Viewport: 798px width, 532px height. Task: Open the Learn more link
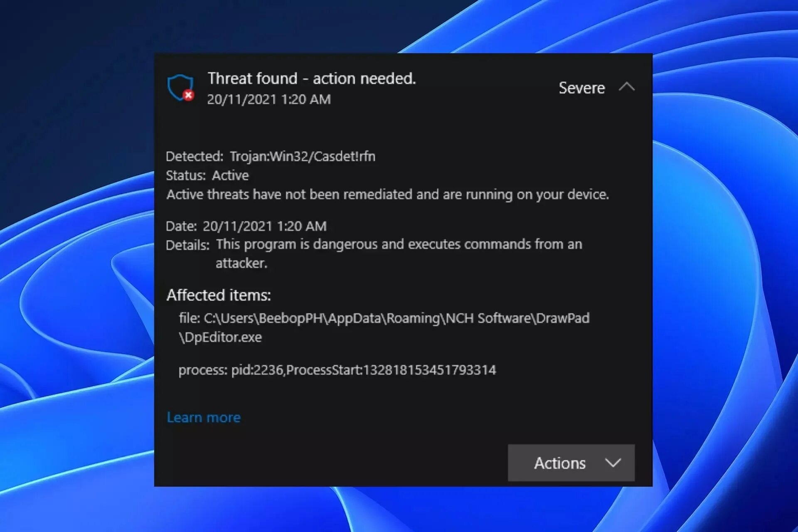tap(204, 417)
